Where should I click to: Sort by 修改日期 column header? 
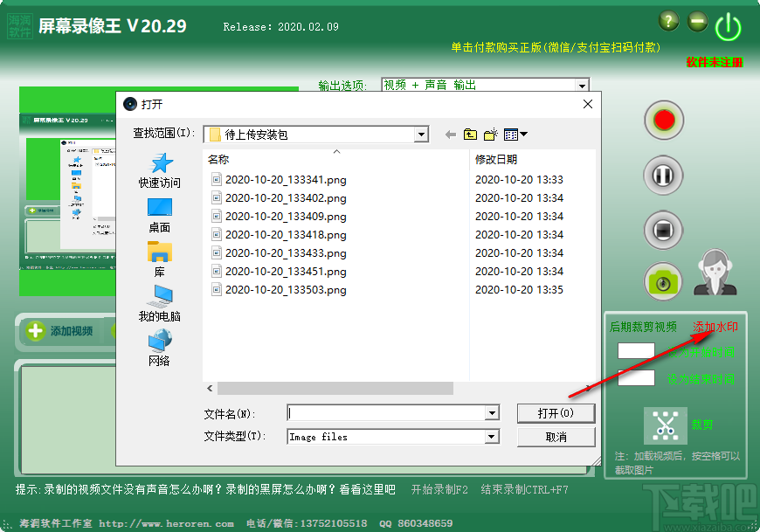tap(496, 159)
